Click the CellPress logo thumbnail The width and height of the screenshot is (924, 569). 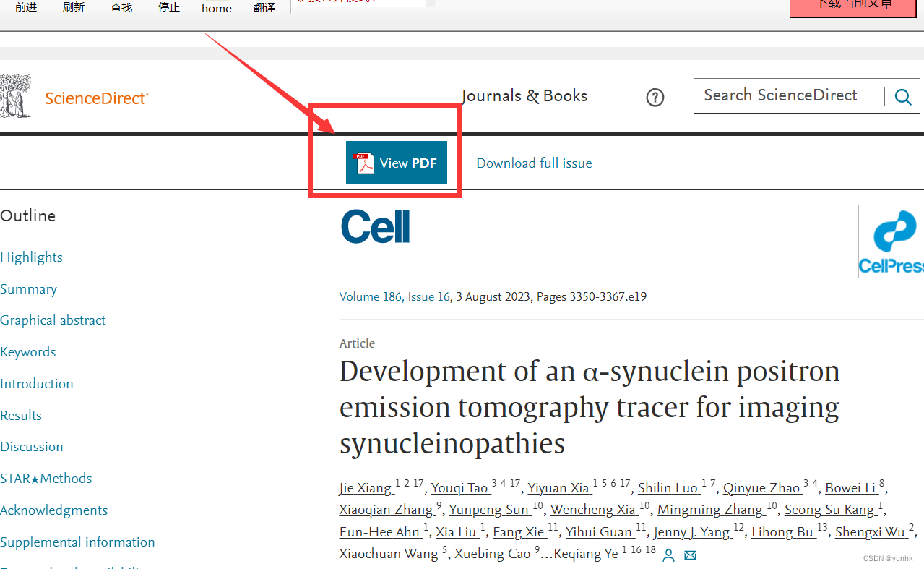(891, 241)
